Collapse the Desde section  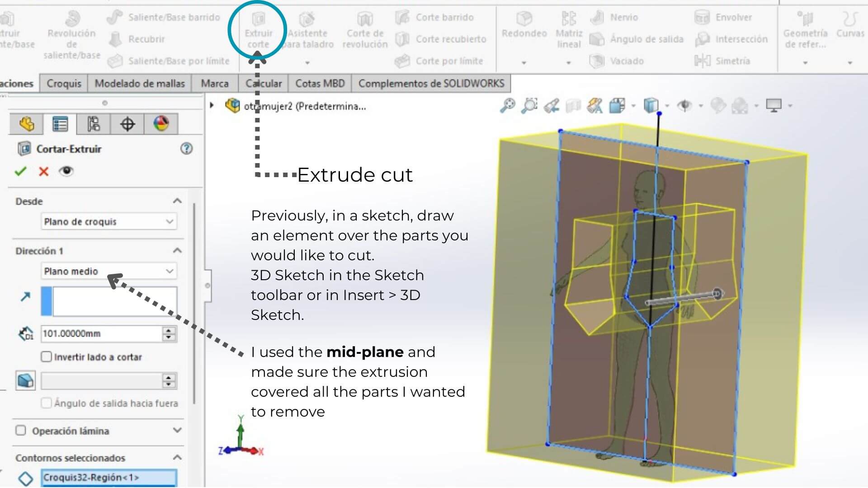[x=177, y=201]
